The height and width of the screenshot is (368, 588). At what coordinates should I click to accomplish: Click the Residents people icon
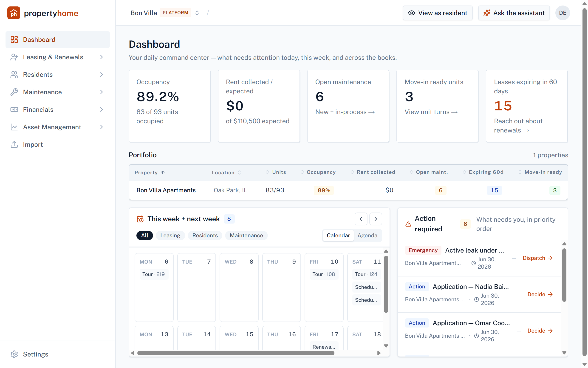tap(14, 75)
